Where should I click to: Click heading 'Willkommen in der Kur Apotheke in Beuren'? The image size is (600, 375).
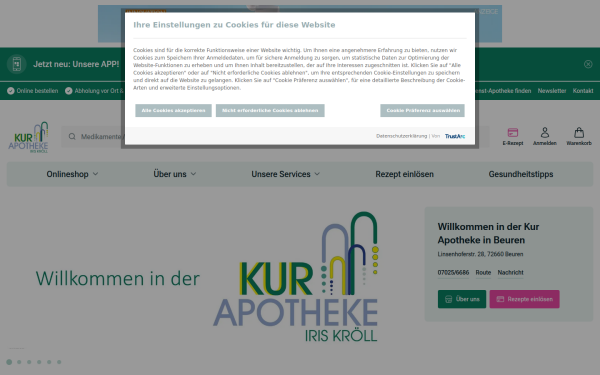[488, 233]
